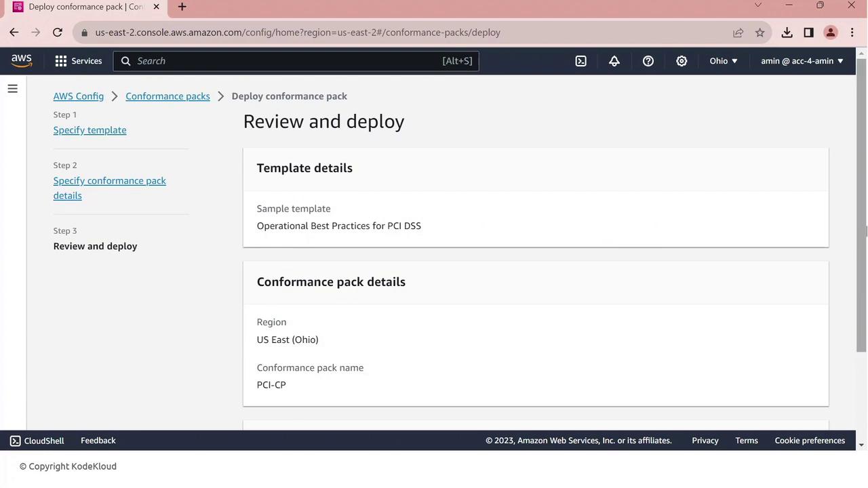The height and width of the screenshot is (488, 868).
Task: Open the browser tab search chevron
Action: click(x=758, y=5)
